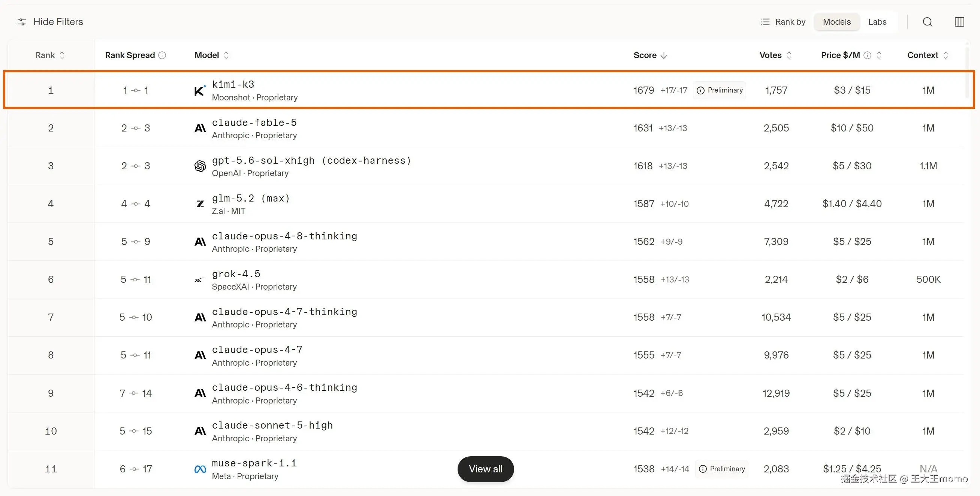Viewport: 980px width, 496px height.
Task: Open the search magnifier icon
Action: coord(928,22)
